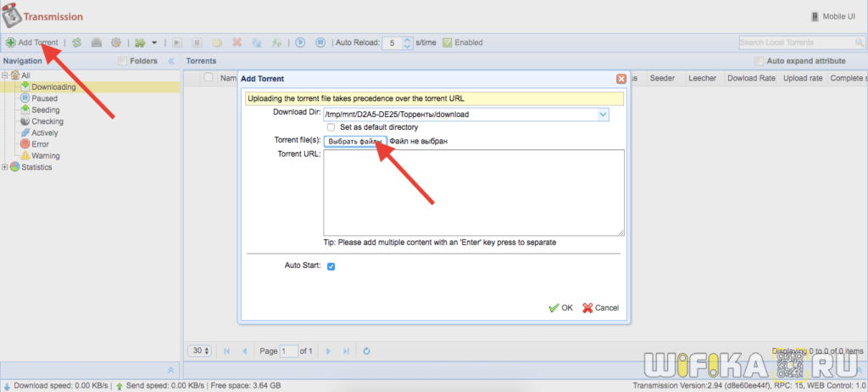868x392 pixels.
Task: Close the Add Torrent dialog with X
Action: (x=620, y=78)
